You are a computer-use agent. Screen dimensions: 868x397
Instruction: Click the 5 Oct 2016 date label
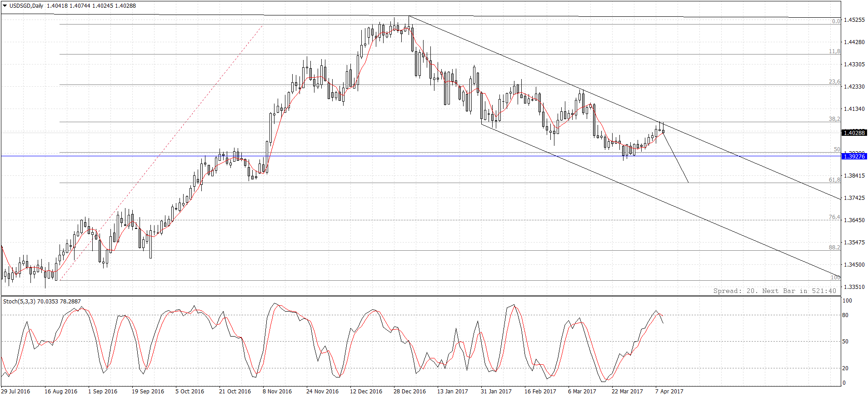190,392
